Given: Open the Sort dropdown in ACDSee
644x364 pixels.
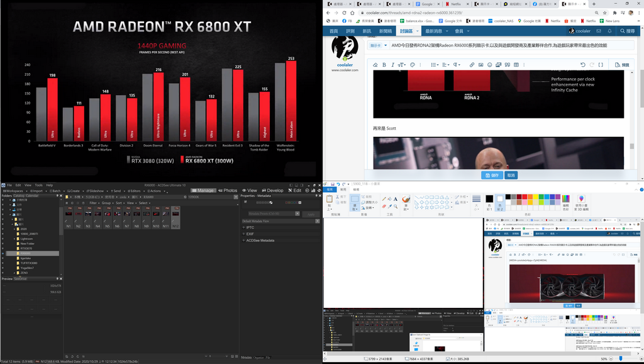Looking at the screenshot, I should click(x=120, y=203).
